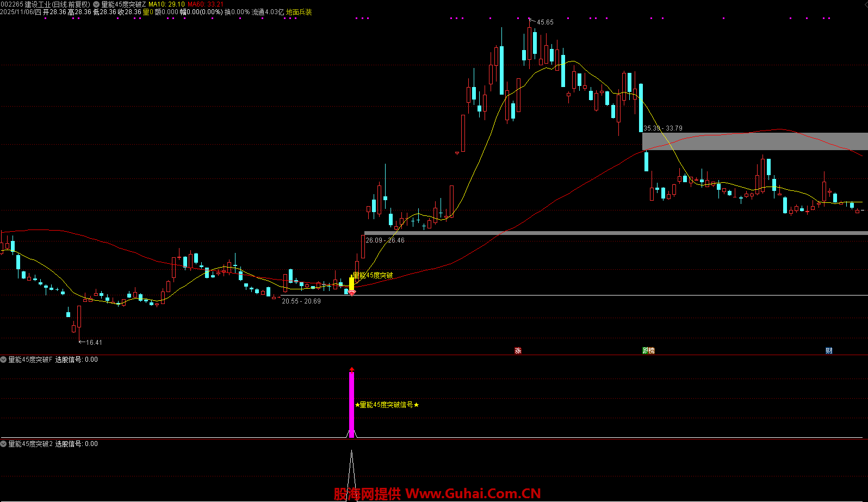
Task: Click the blue 财 financial marker icon
Action: 829,351
